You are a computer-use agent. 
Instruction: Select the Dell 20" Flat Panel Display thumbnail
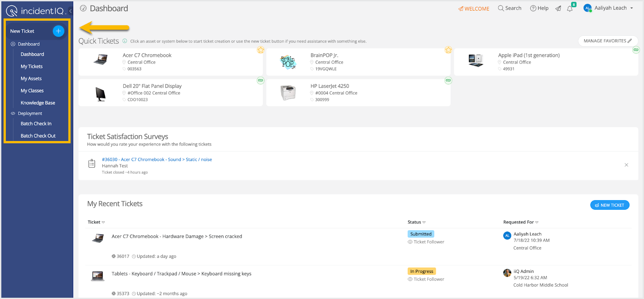coord(100,94)
